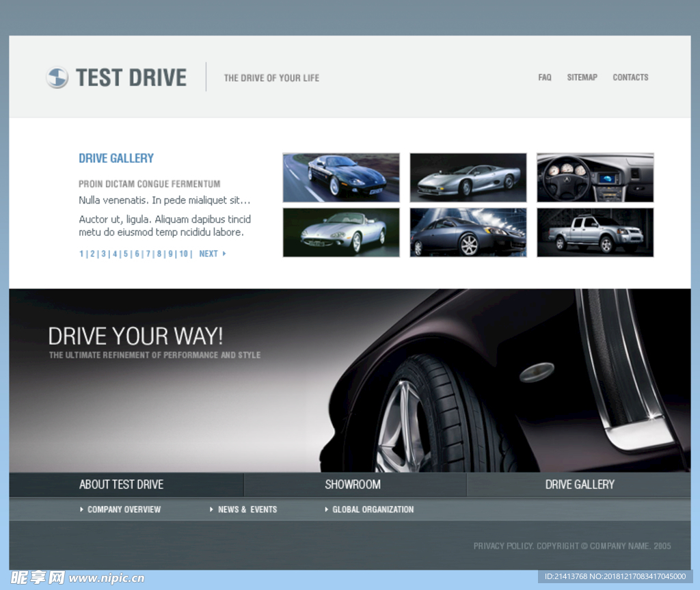View the dashboard steering wheel thumbnail
The image size is (700, 590).
[595, 178]
